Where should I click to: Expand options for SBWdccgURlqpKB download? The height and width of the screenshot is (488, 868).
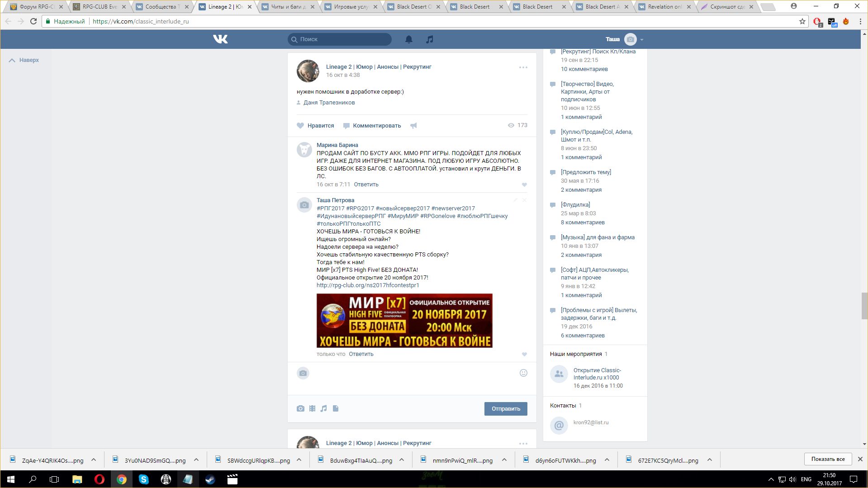point(299,460)
